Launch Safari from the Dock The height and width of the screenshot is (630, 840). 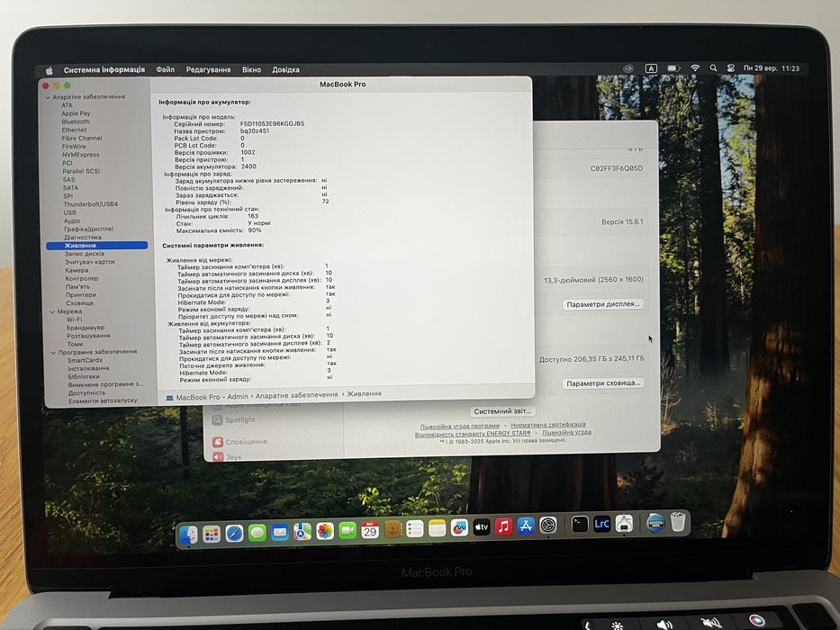click(x=234, y=533)
